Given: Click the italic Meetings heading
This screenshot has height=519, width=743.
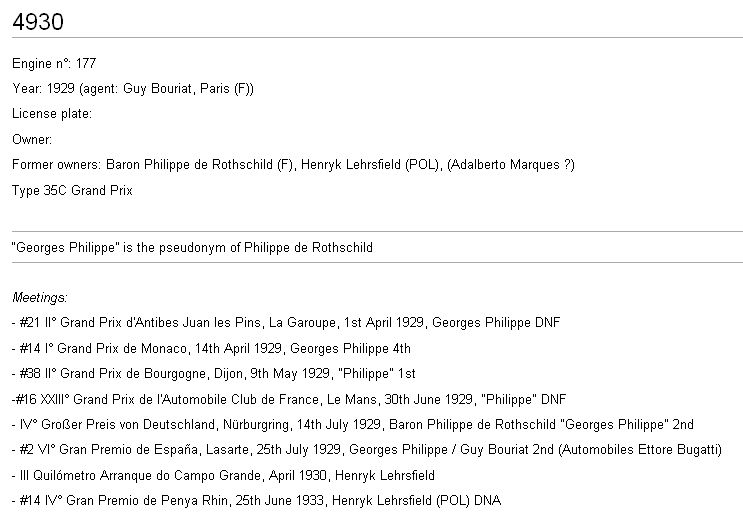Looking at the screenshot, I should (40, 297).
